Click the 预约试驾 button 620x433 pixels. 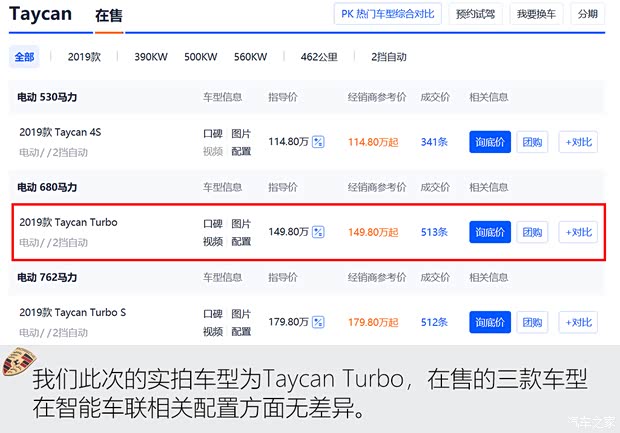pyautogui.click(x=474, y=14)
